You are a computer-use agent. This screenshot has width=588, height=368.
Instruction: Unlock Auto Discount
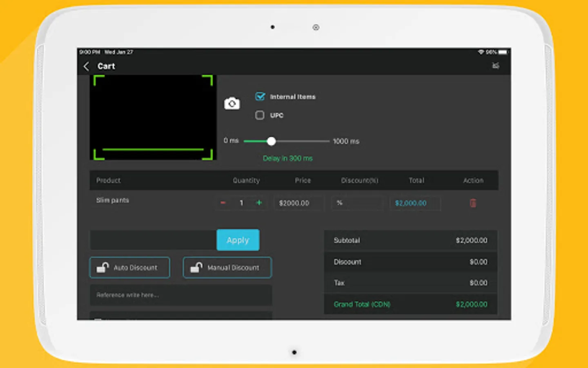coord(129,268)
